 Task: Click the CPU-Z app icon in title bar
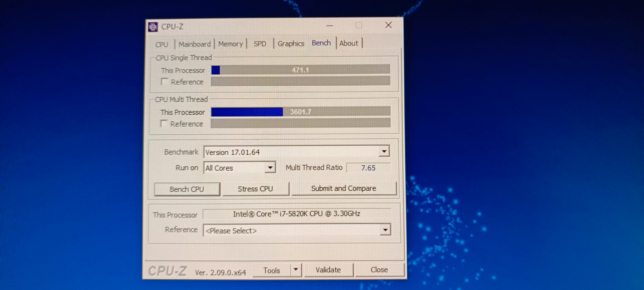tap(153, 27)
